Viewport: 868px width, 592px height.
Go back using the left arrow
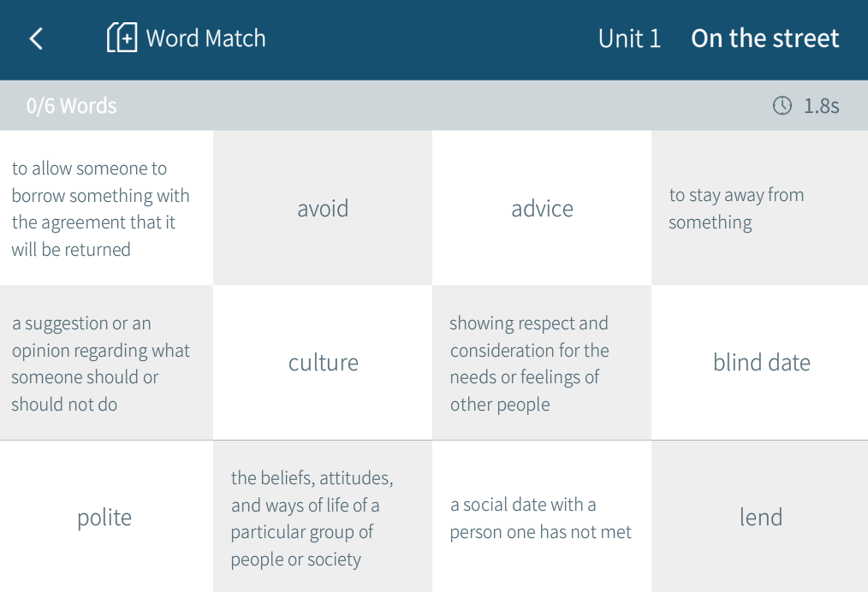tap(36, 38)
